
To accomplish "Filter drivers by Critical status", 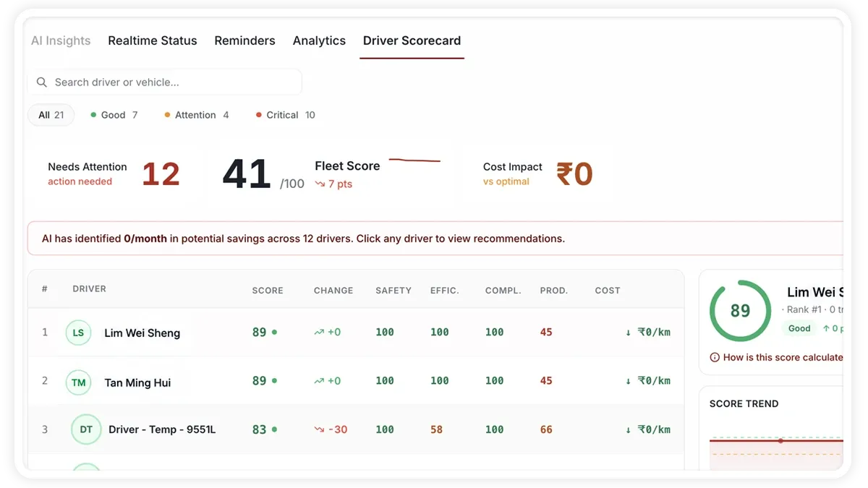I will coord(286,115).
